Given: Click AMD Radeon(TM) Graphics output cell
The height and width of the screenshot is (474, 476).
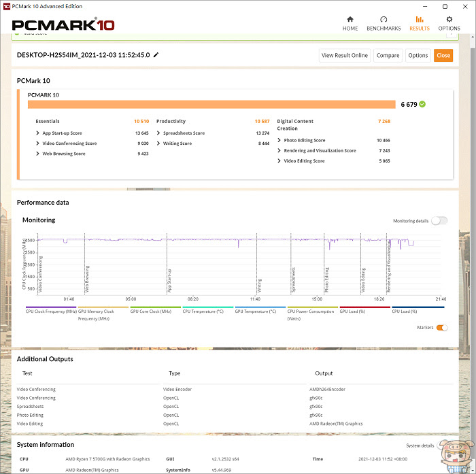Looking at the screenshot, I should pos(336,424).
